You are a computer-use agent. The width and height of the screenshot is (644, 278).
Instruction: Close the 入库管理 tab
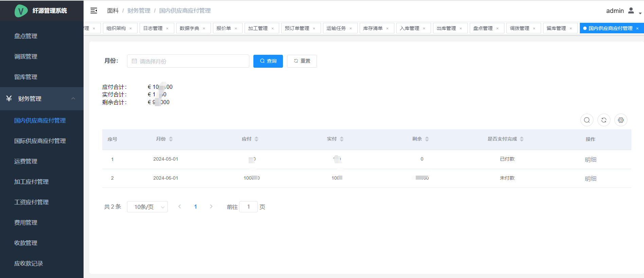[424, 29]
